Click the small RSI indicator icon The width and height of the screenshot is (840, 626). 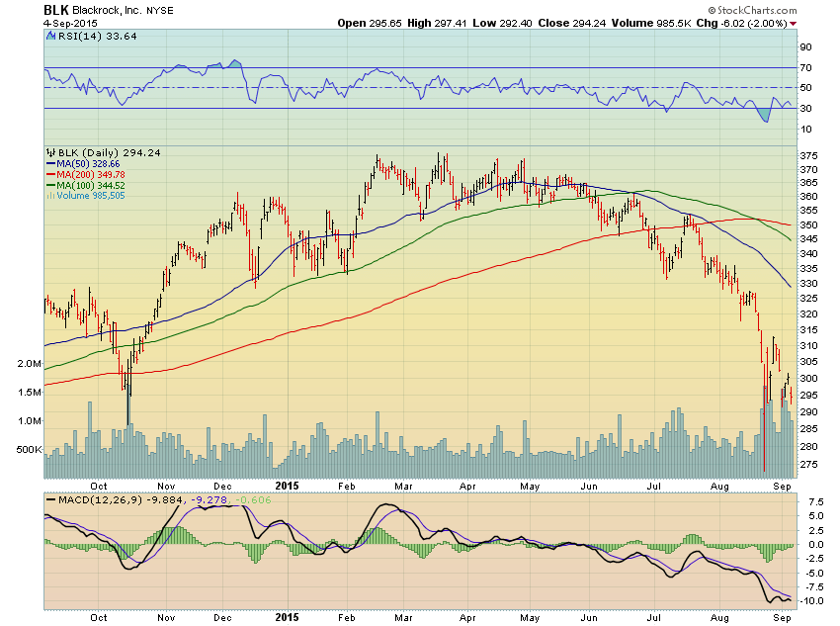pyautogui.click(x=50, y=36)
